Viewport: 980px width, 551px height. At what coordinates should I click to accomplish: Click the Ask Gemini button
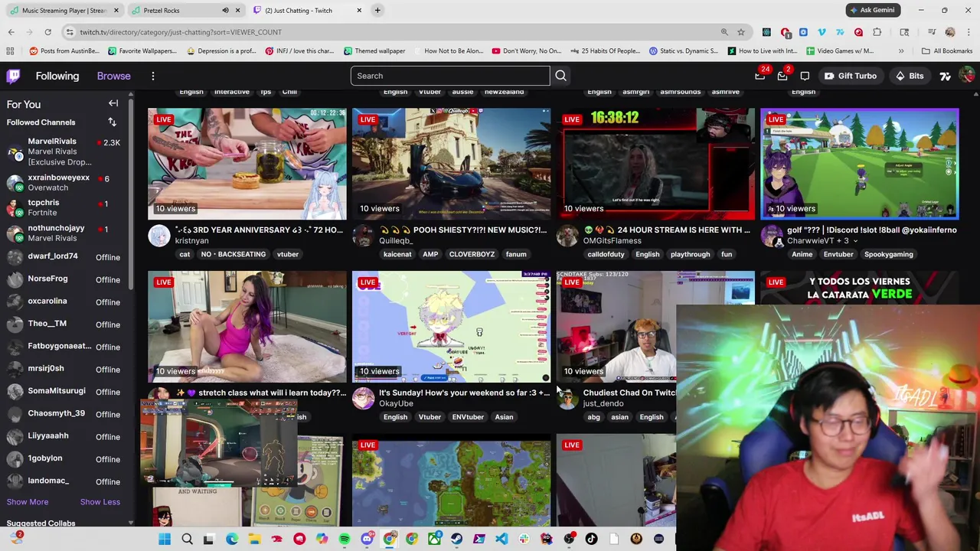(872, 10)
